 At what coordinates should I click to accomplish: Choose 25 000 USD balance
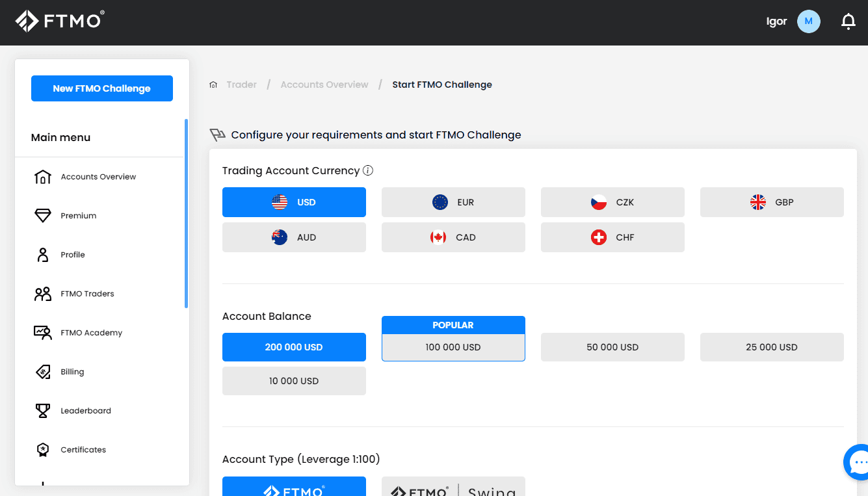click(x=772, y=347)
